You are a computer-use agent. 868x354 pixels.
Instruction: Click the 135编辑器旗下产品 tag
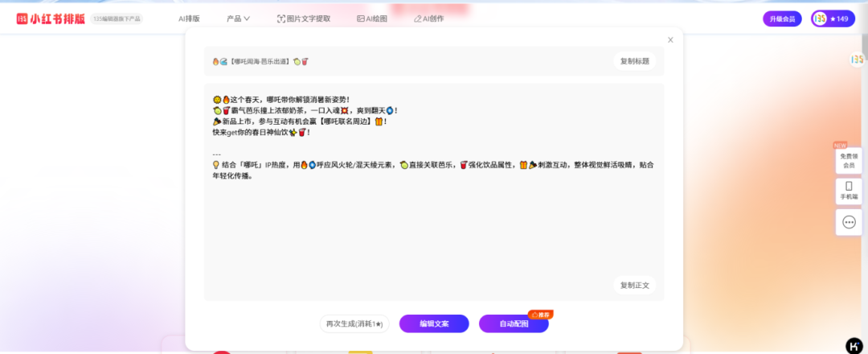(x=117, y=19)
